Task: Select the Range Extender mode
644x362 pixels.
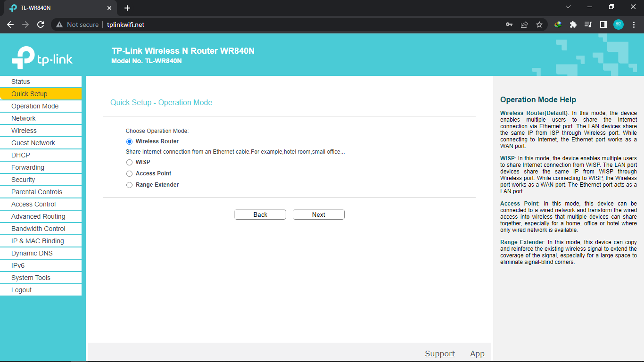Action: pyautogui.click(x=129, y=185)
